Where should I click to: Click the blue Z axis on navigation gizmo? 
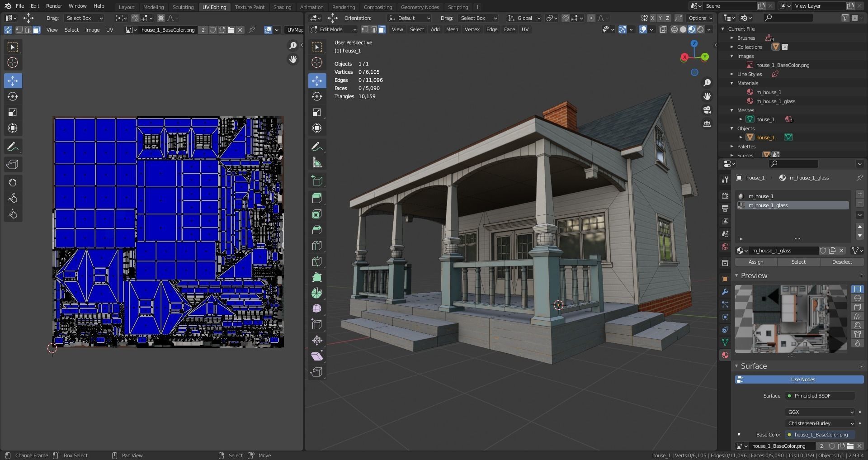point(694,43)
